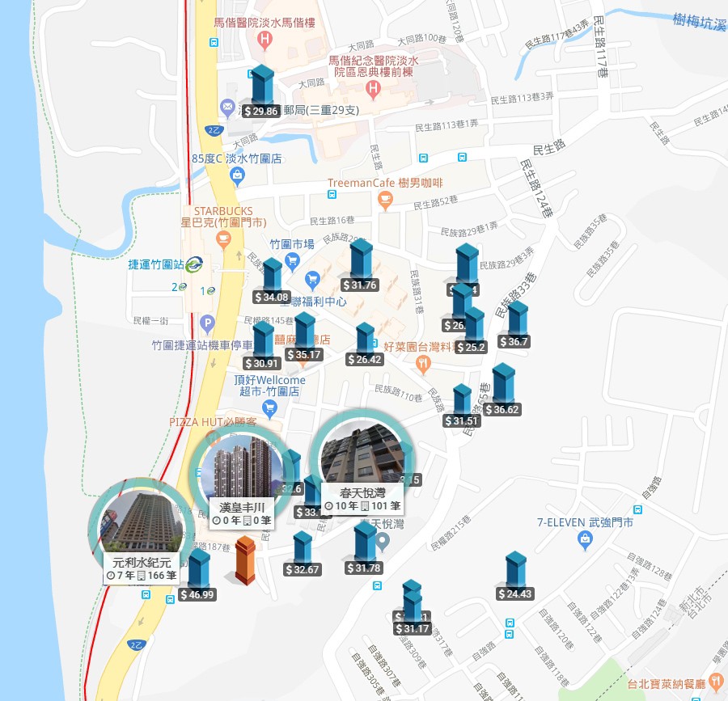Click the post office mail pin by 郵局(三重29支)
This screenshot has height=701, width=728.
(x=227, y=108)
